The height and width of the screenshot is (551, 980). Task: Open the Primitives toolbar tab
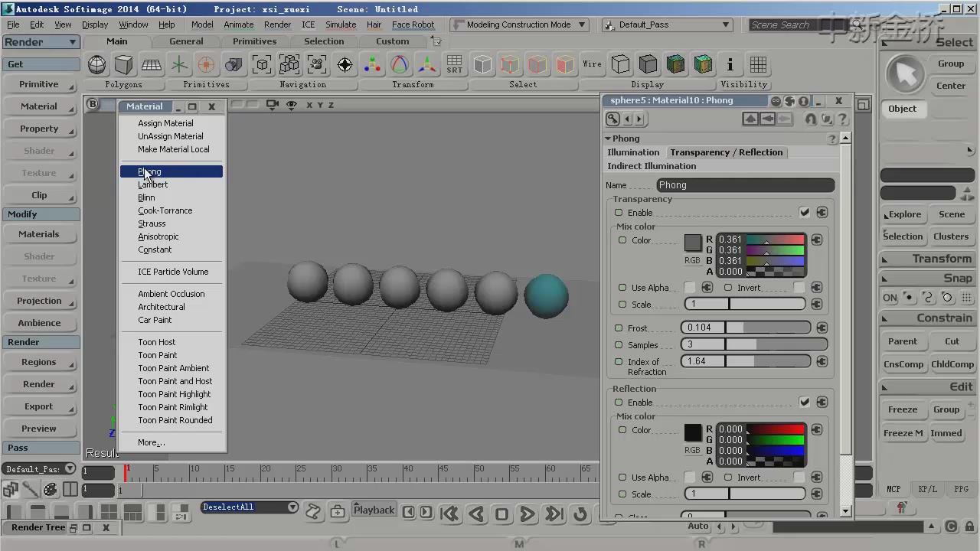[x=254, y=41]
